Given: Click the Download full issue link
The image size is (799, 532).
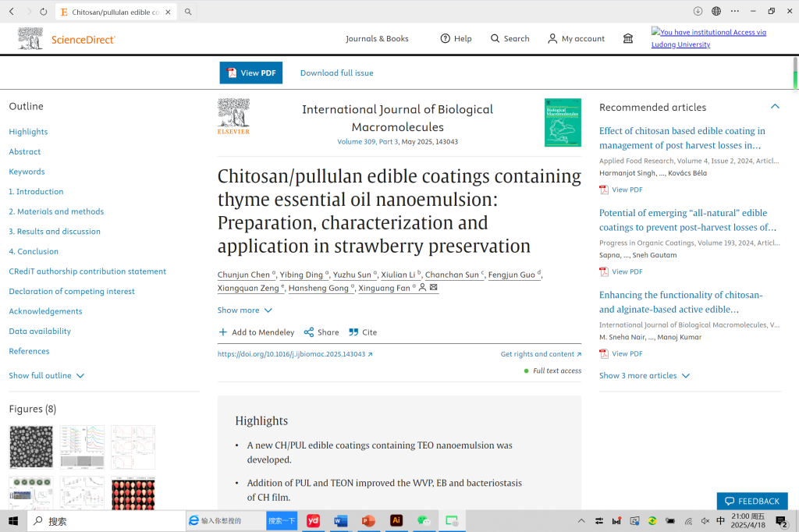Looking at the screenshot, I should tap(336, 73).
